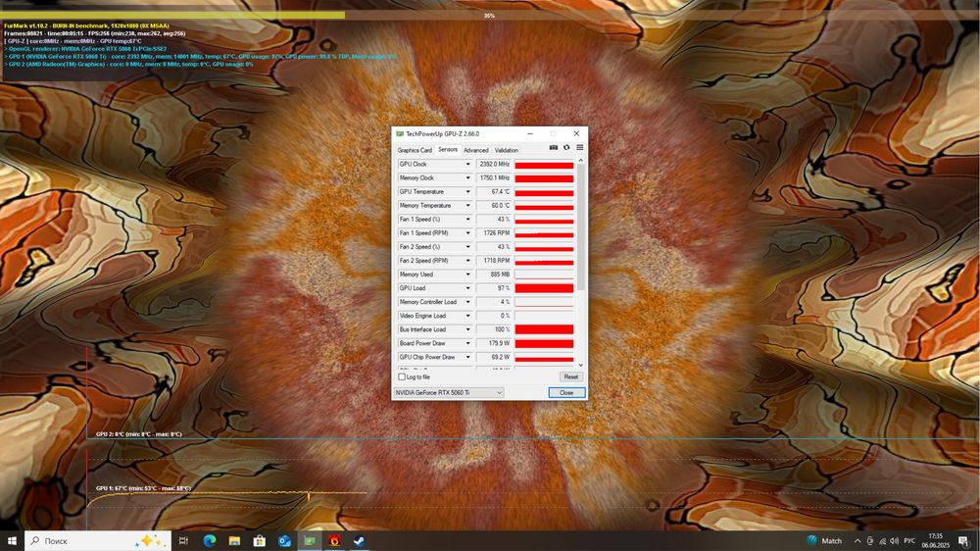Open the Windows Start menu
The image size is (980, 551).
click(x=12, y=541)
